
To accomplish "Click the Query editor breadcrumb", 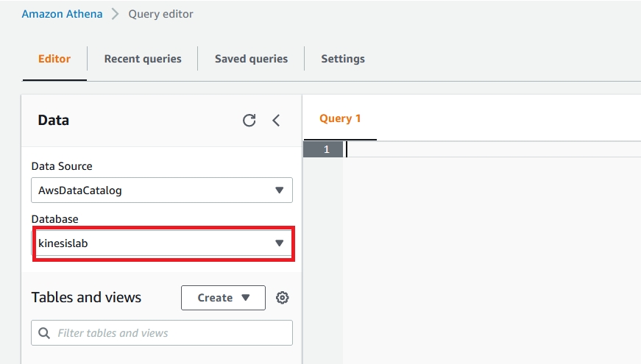I will (x=161, y=14).
